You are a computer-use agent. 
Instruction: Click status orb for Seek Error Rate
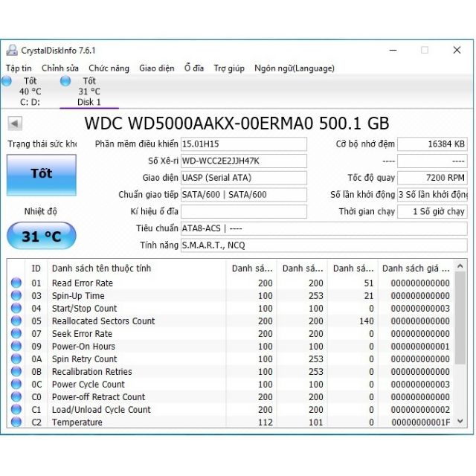(x=16, y=333)
